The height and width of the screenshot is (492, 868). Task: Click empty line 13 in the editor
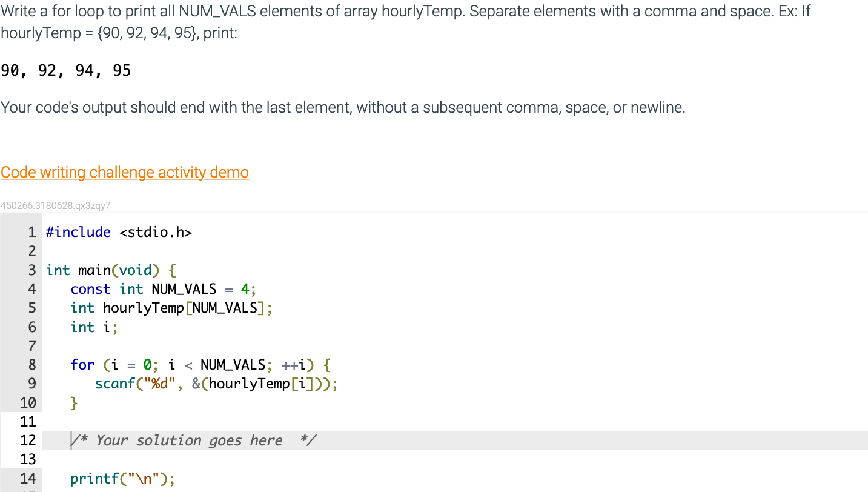click(454, 459)
